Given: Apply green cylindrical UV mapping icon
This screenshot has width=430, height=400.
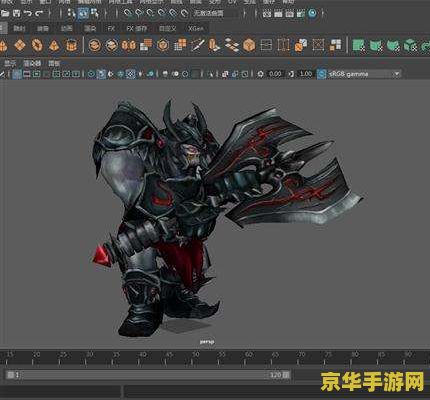Looking at the screenshot, I should [376, 45].
